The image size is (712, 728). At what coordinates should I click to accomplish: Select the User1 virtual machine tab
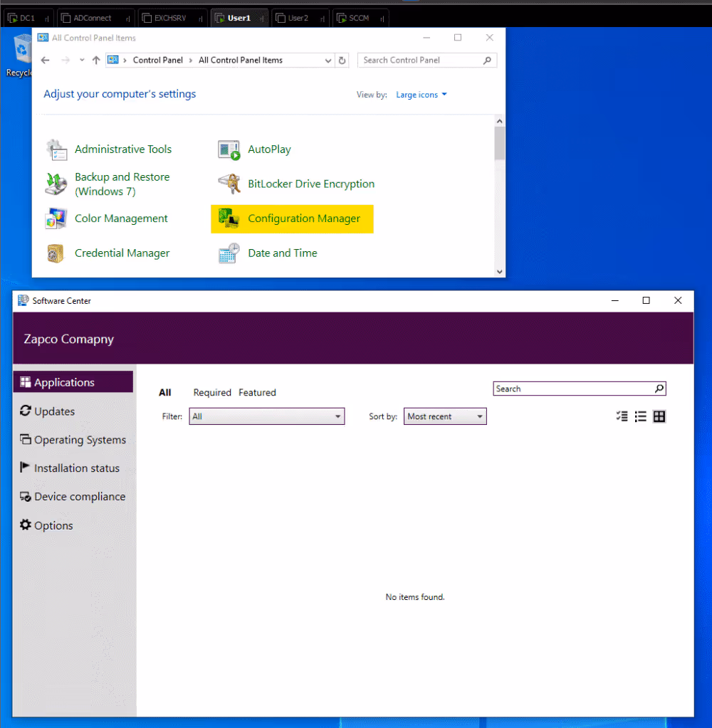point(240,18)
